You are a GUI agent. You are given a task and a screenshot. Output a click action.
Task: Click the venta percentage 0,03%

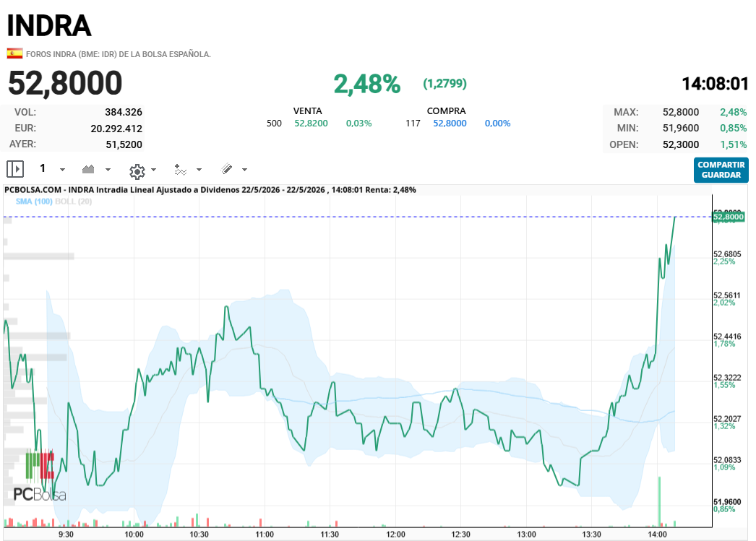coord(358,124)
